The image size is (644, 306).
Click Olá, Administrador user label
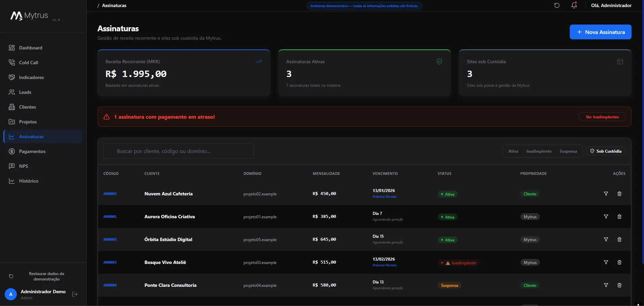611,5
